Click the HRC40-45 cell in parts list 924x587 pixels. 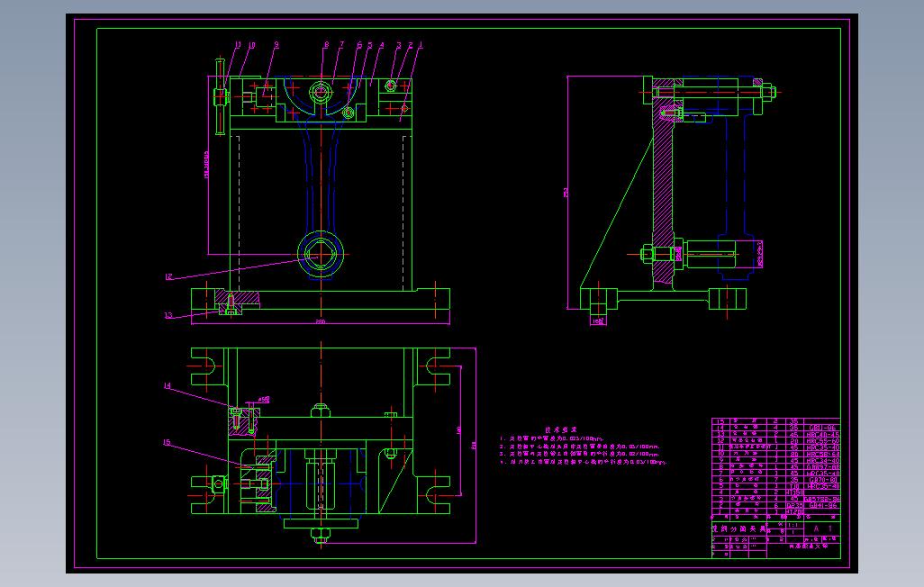click(x=822, y=434)
